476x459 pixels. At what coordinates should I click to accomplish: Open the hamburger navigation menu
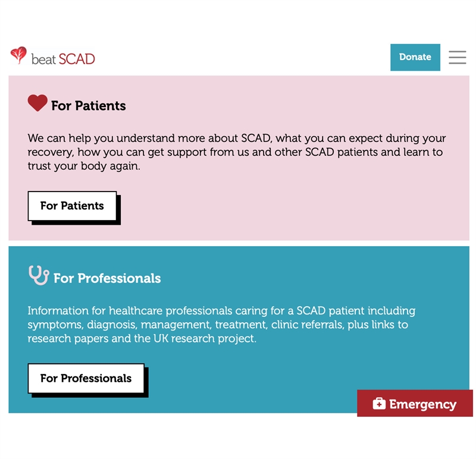tap(457, 57)
